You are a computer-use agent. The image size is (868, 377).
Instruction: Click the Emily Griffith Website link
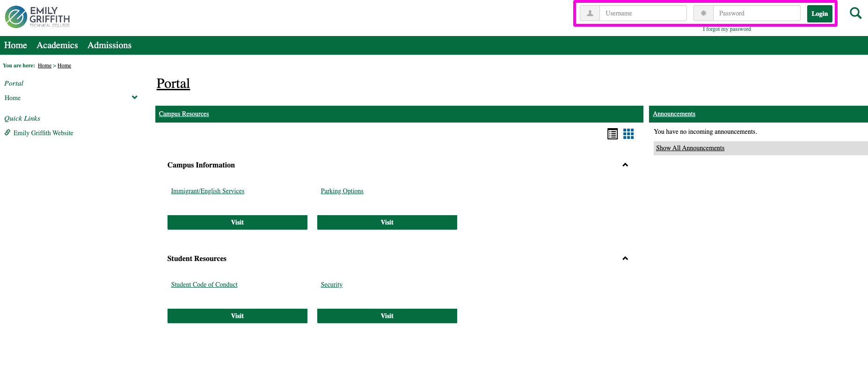[x=43, y=133]
